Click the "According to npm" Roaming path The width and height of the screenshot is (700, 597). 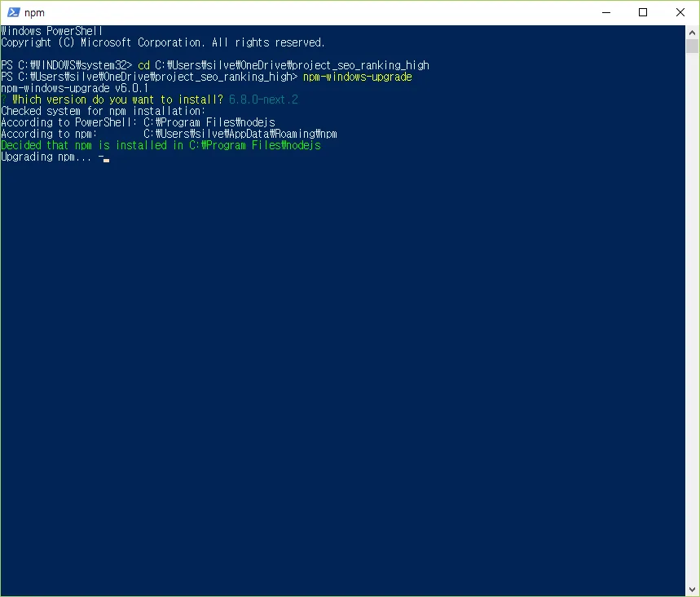click(240, 134)
